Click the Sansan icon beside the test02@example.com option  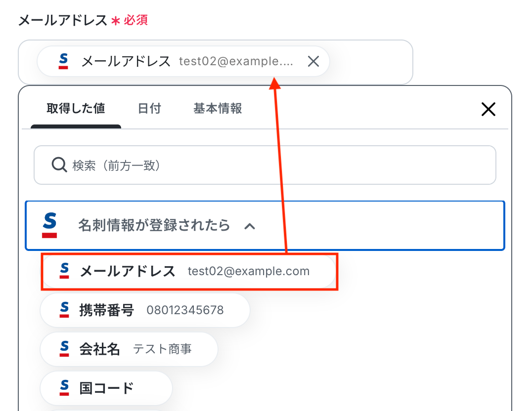click(x=64, y=271)
